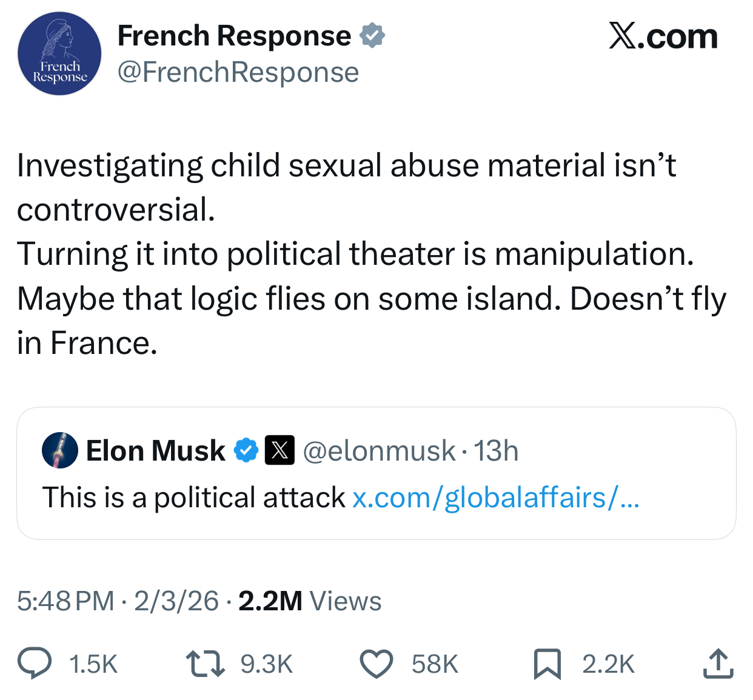
Task: Click the French Response display name
Action: pos(234,36)
